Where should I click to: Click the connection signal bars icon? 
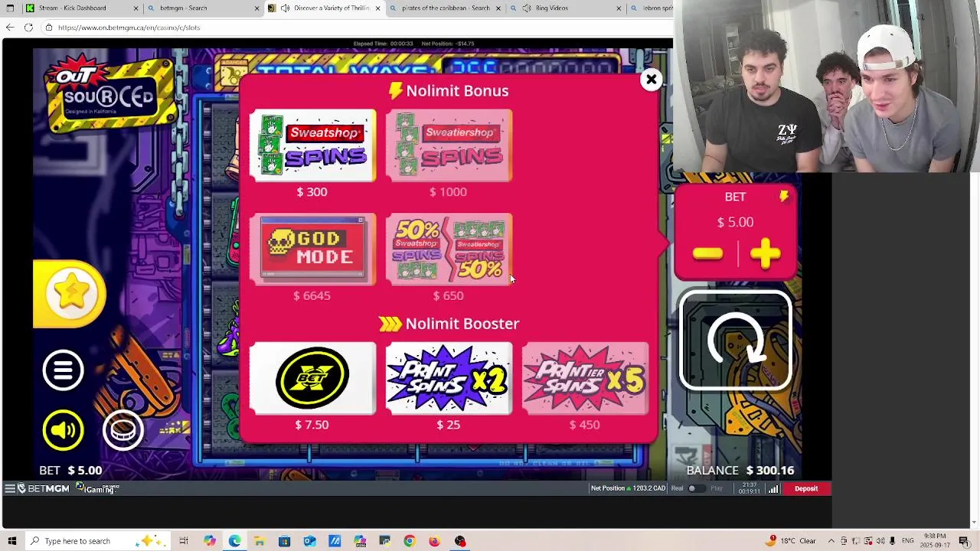pyautogui.click(x=773, y=488)
